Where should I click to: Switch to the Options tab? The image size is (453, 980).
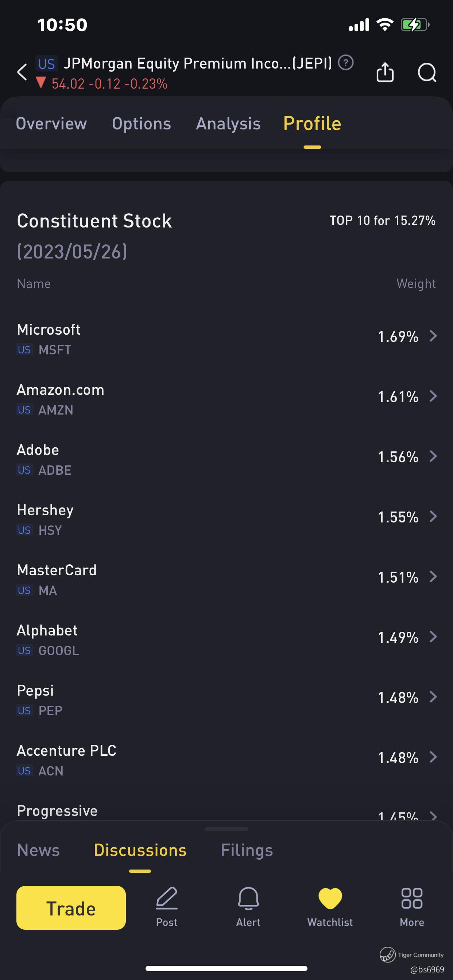pyautogui.click(x=141, y=124)
